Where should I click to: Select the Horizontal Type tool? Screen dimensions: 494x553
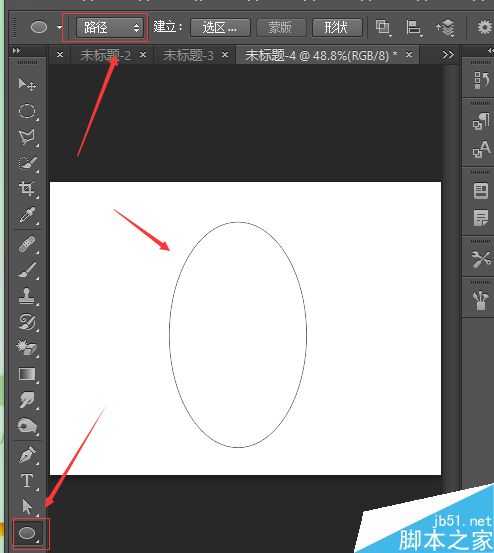(x=27, y=481)
